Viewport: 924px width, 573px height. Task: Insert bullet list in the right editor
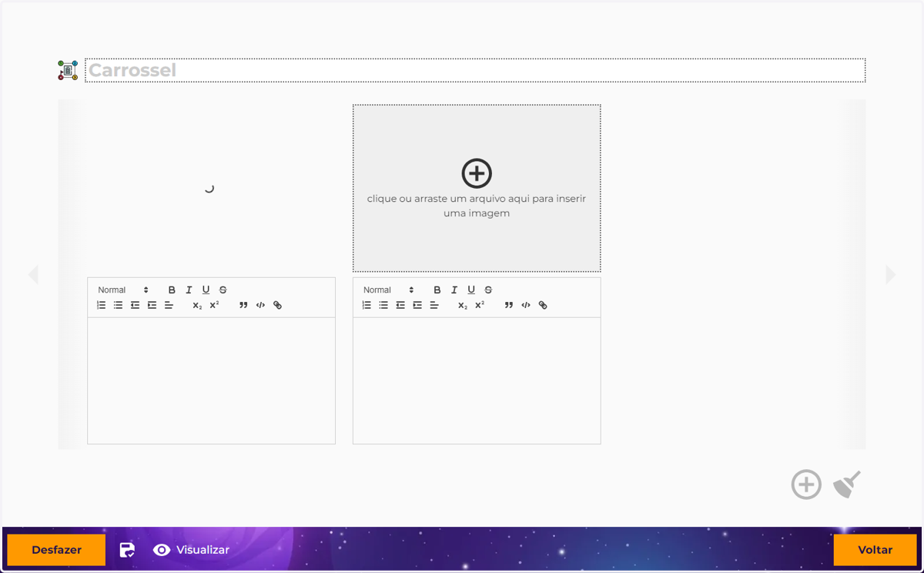click(x=383, y=305)
